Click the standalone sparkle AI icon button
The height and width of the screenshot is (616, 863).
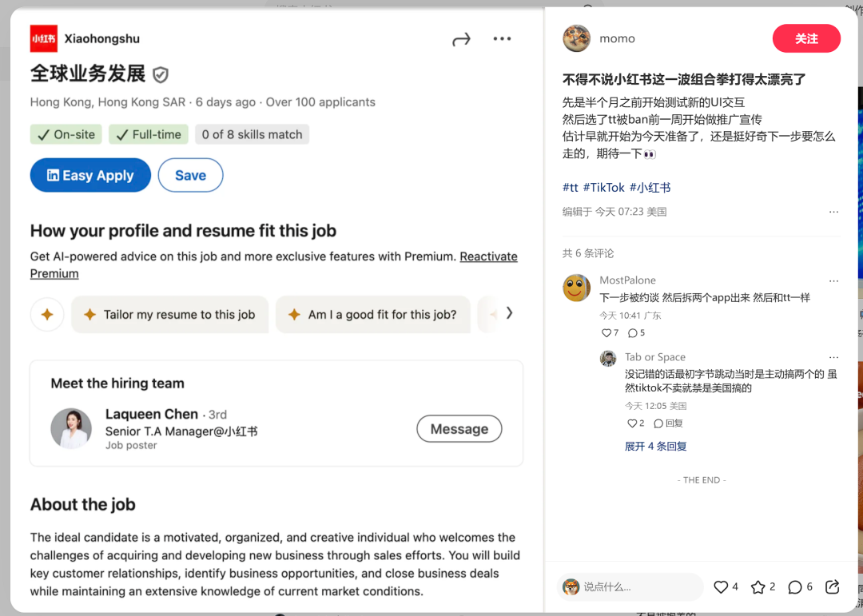coord(47,314)
